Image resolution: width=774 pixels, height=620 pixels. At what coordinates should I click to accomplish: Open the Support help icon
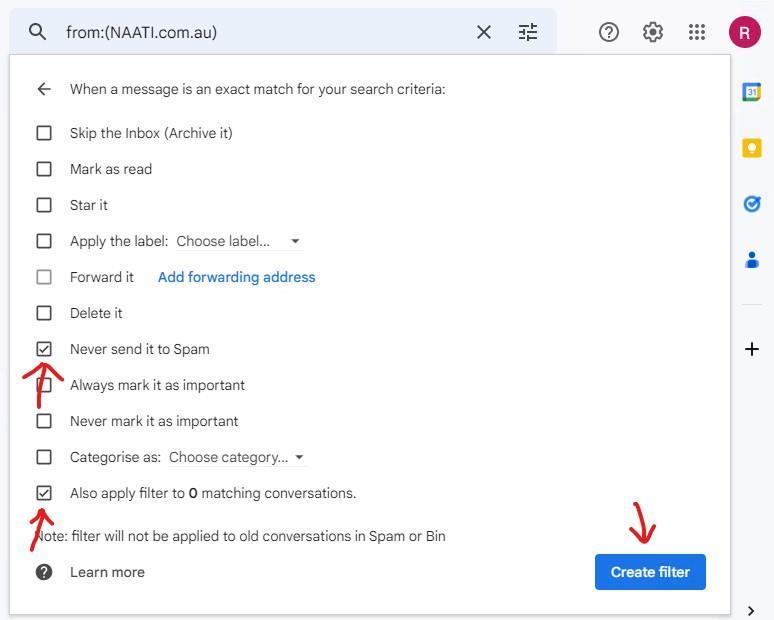(x=608, y=32)
